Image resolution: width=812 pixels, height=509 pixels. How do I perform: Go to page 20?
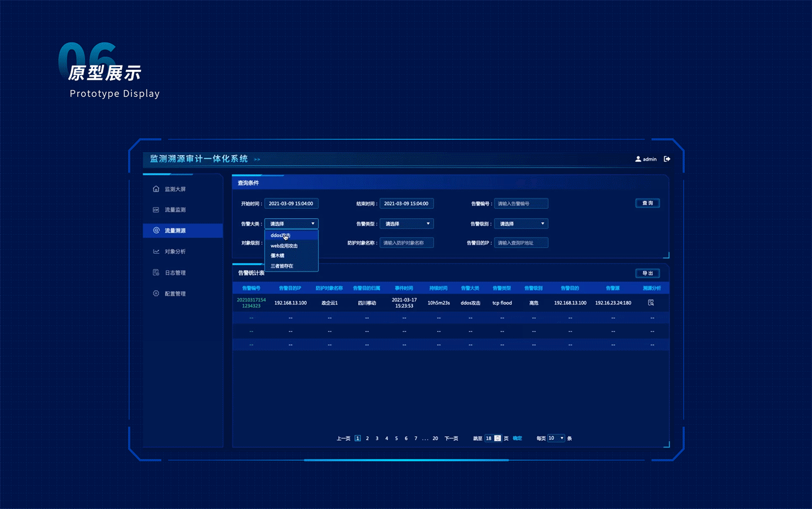click(435, 439)
